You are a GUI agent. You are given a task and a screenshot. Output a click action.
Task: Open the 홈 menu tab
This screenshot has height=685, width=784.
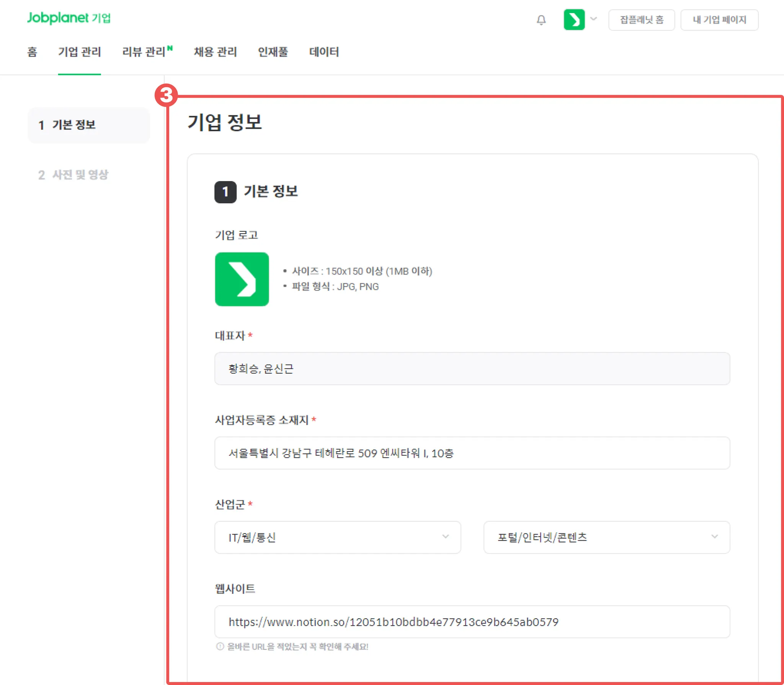(x=32, y=52)
